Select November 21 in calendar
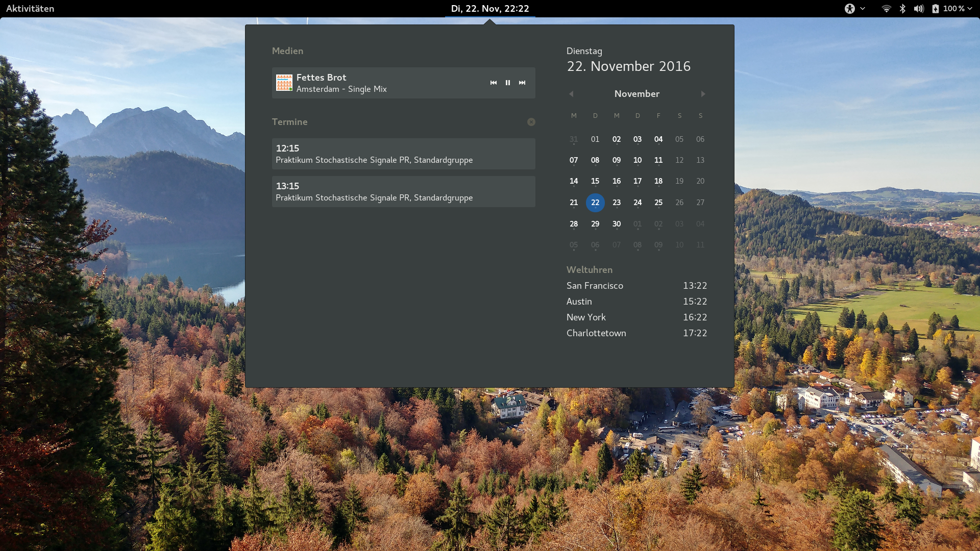 tap(574, 203)
